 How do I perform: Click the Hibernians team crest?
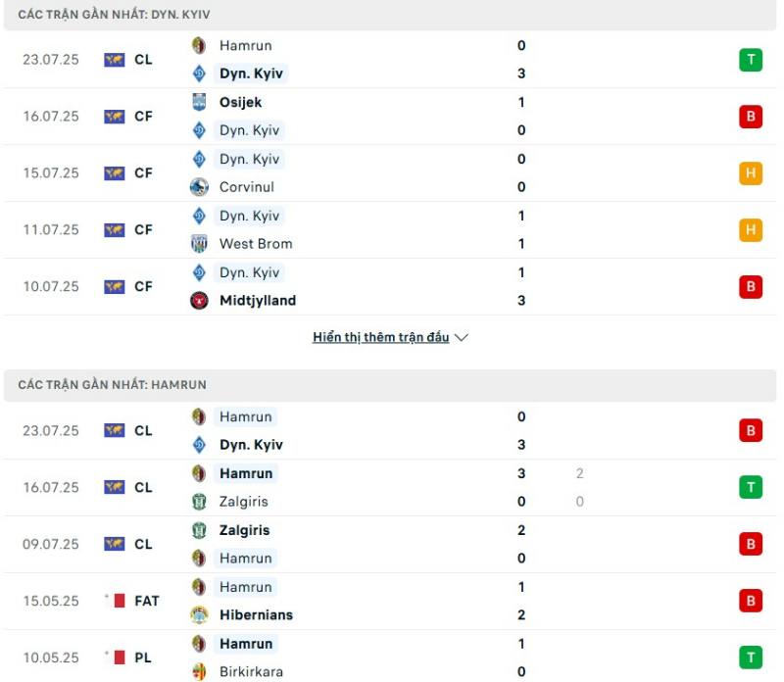pos(199,615)
